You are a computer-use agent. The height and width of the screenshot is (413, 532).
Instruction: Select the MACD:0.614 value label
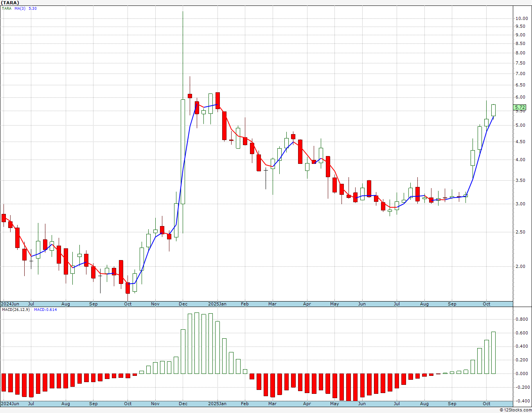point(45,310)
